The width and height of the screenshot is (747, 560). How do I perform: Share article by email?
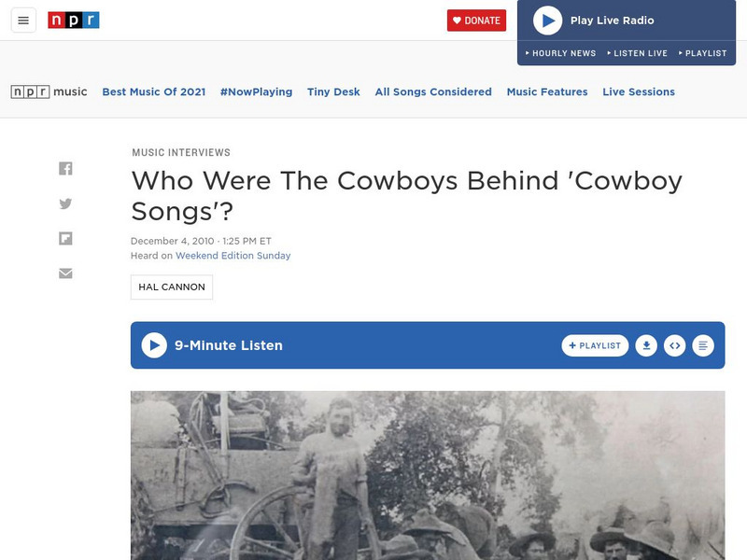65,273
